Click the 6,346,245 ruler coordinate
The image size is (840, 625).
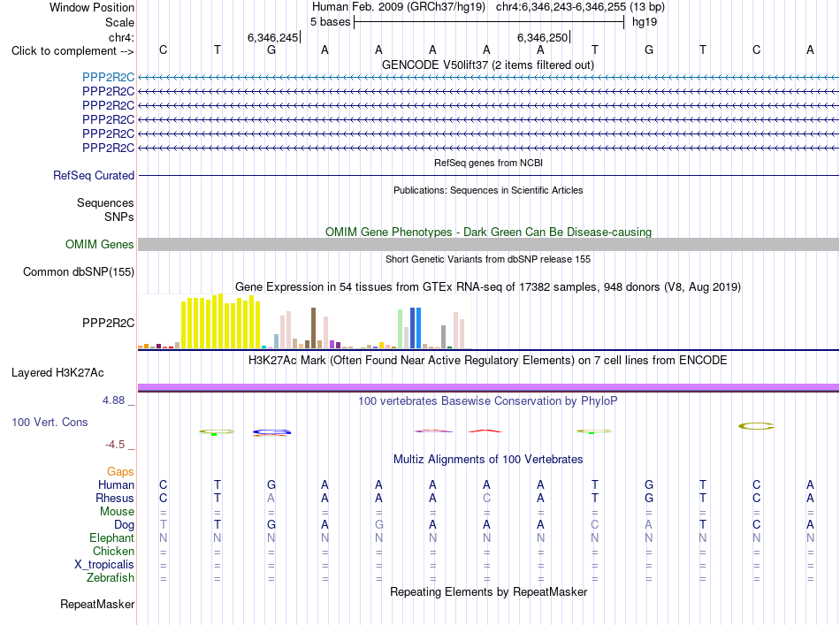[272, 37]
